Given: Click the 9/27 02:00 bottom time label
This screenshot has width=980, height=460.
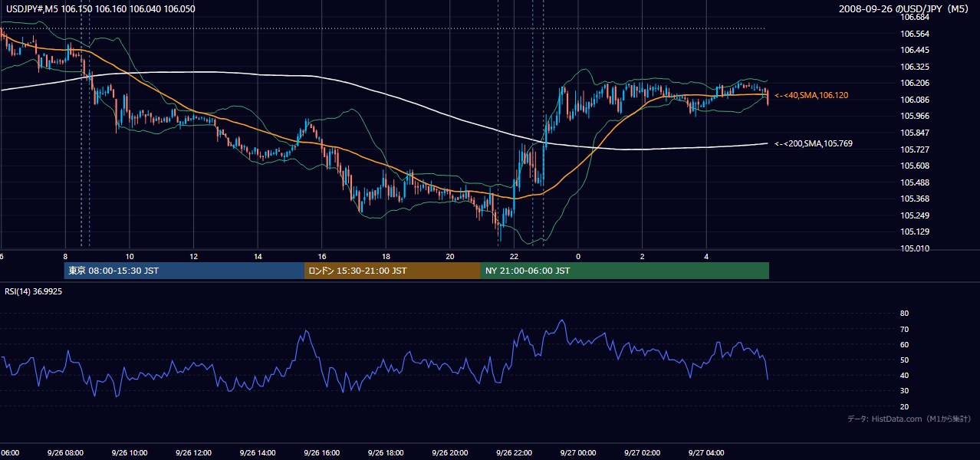Looking at the screenshot, I should [x=641, y=453].
